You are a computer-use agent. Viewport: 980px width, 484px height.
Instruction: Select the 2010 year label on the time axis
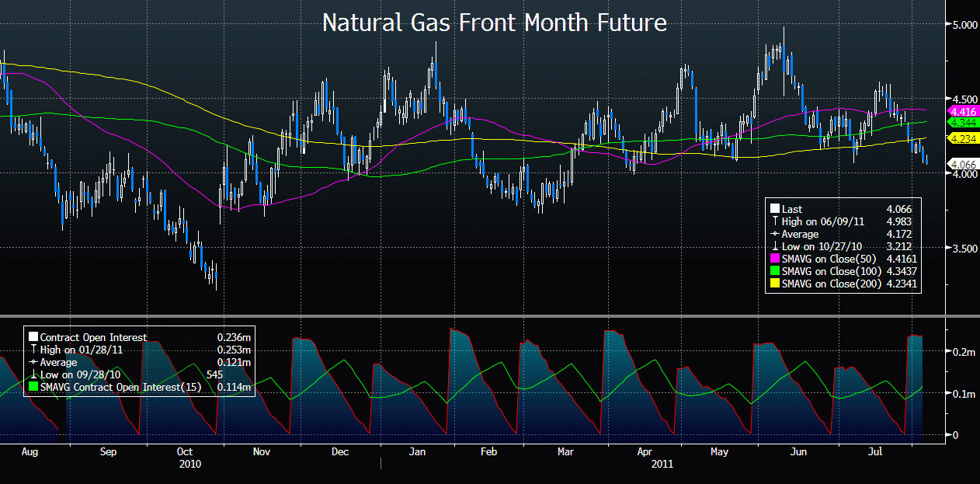point(189,464)
